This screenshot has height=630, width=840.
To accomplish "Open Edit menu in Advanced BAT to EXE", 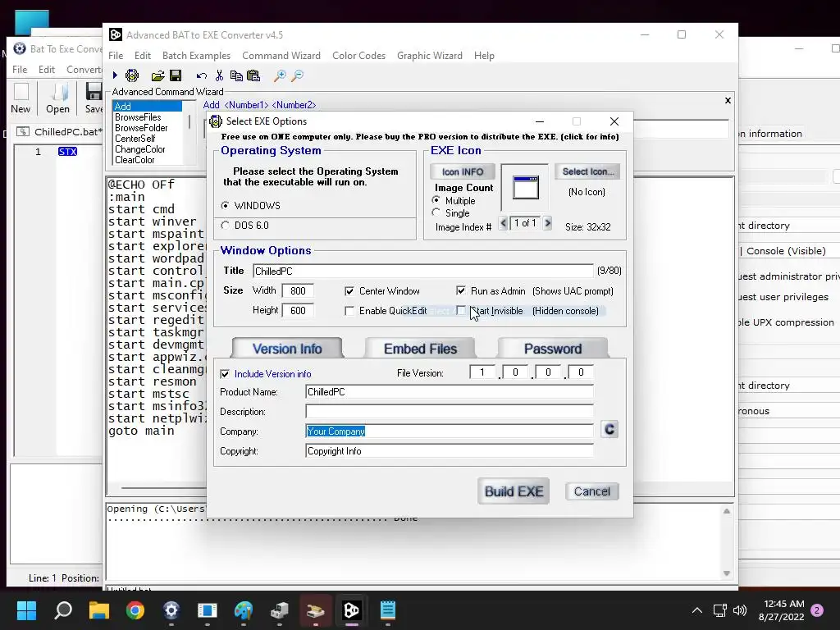I will [143, 56].
